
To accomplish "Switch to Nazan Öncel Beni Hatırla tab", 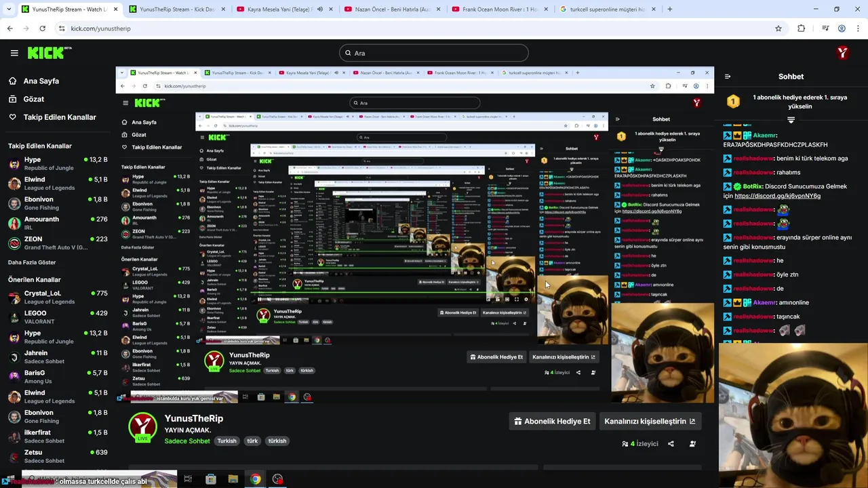I will point(392,9).
